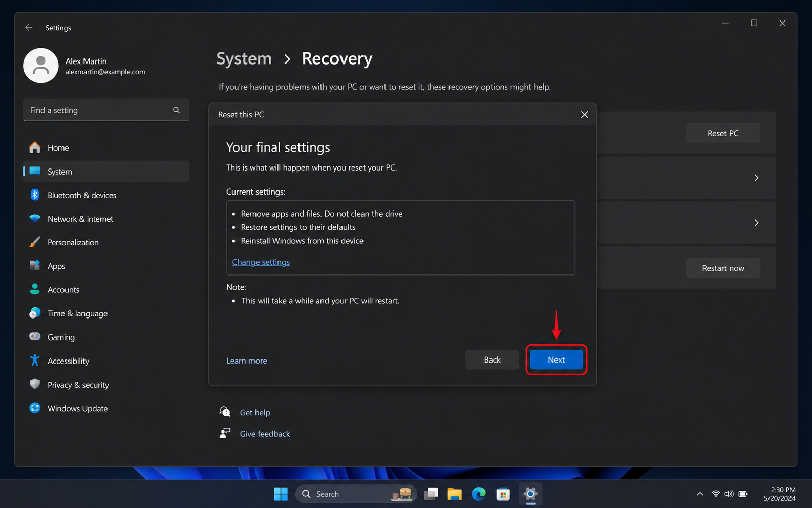Click Next to continue the reset
Screen dimensions: 812x508
tap(557, 360)
